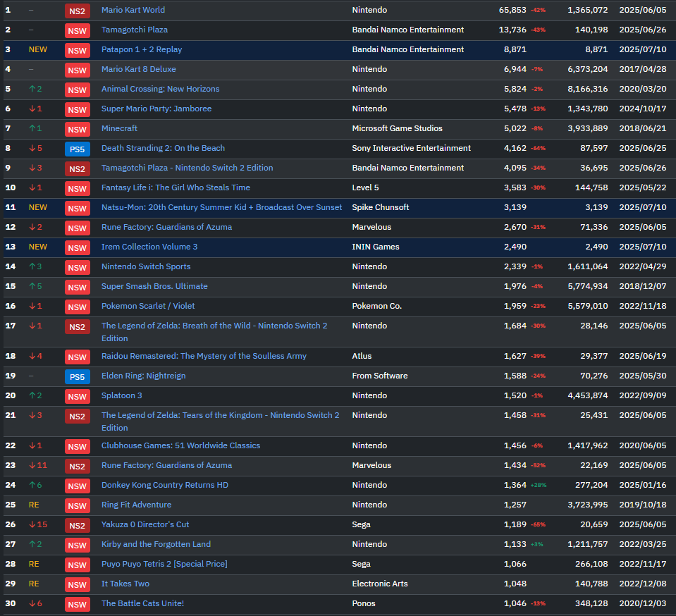Click the down 11 rank change indicator
The image size is (676, 616).
(38, 466)
